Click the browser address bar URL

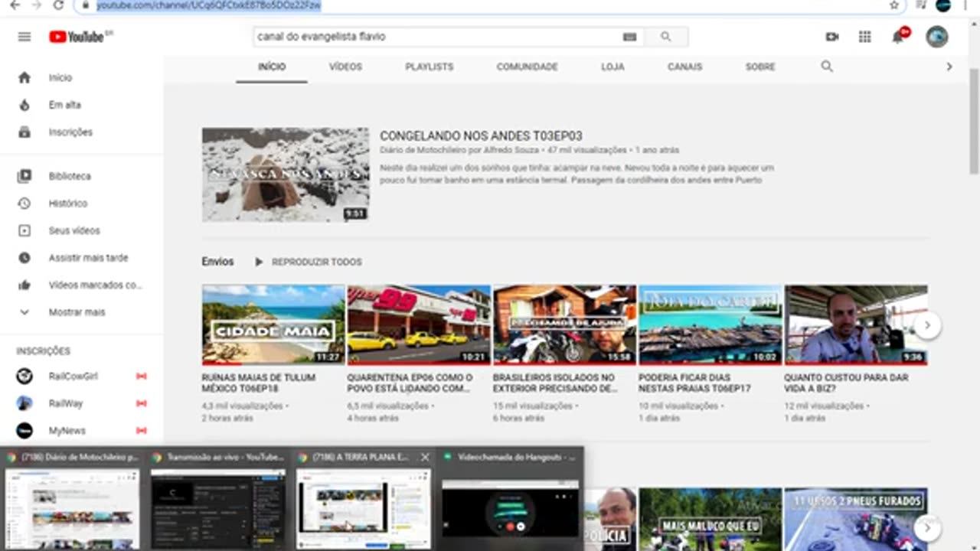208,5
